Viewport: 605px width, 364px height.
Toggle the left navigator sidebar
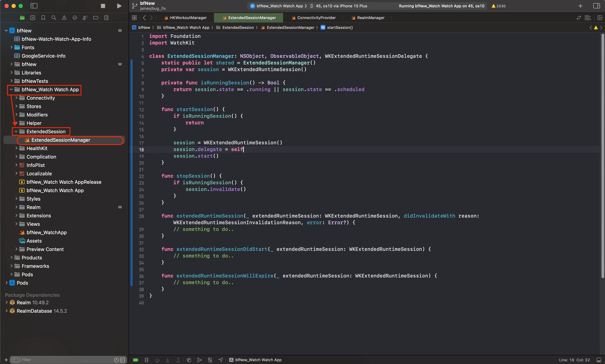tap(34, 6)
